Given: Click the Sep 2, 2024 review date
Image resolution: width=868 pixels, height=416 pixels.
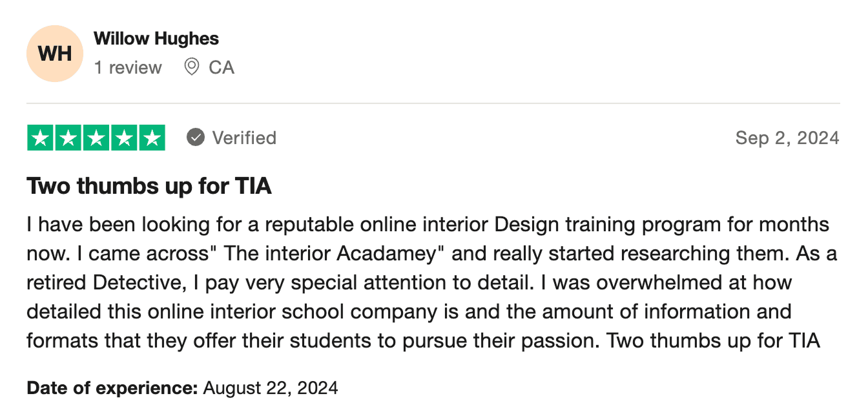Looking at the screenshot, I should [x=787, y=138].
